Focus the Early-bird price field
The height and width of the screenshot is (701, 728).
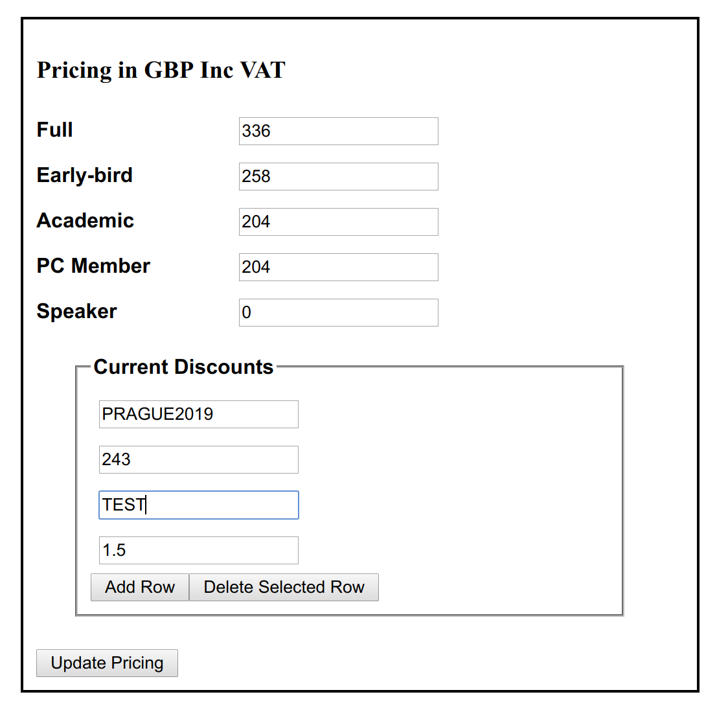tap(339, 176)
